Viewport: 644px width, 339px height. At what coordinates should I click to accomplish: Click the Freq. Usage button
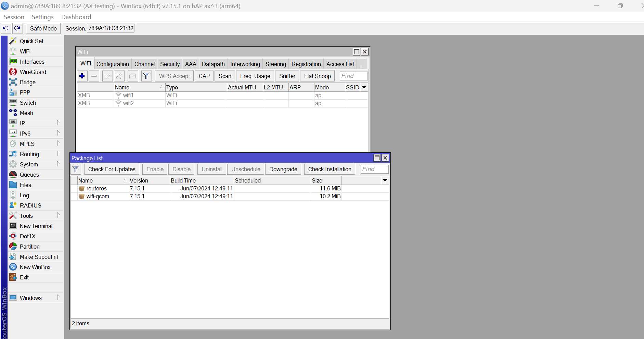255,76
